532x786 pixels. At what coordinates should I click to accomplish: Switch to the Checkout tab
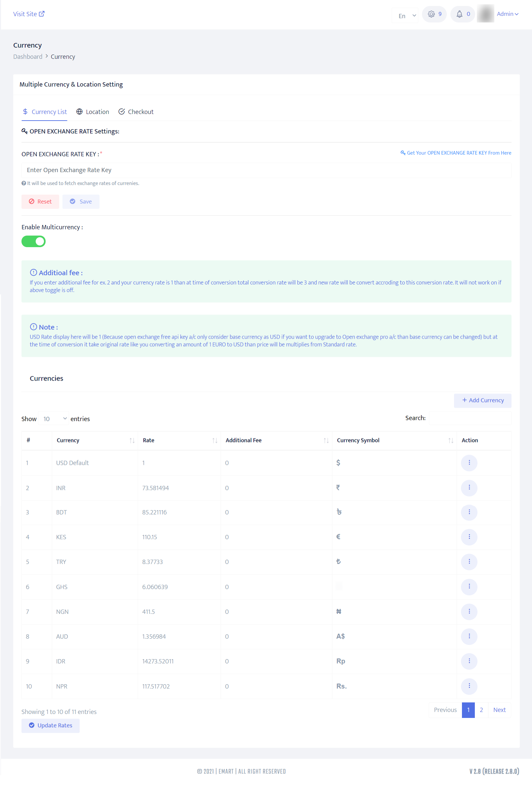pyautogui.click(x=136, y=112)
